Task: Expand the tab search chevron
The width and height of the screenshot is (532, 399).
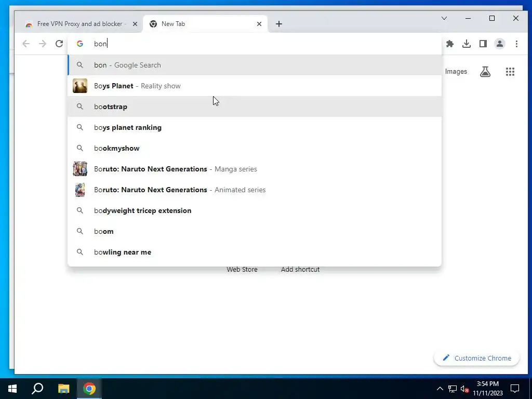Action: tap(444, 18)
